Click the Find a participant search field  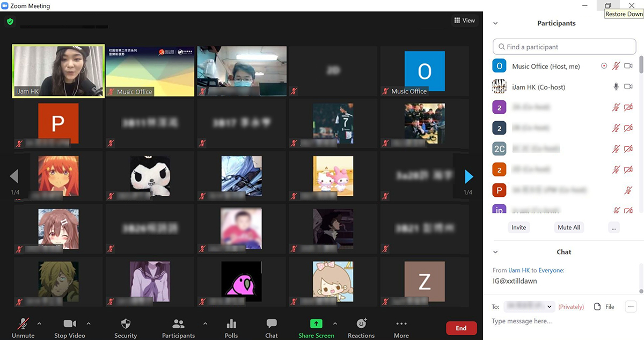[x=564, y=47]
